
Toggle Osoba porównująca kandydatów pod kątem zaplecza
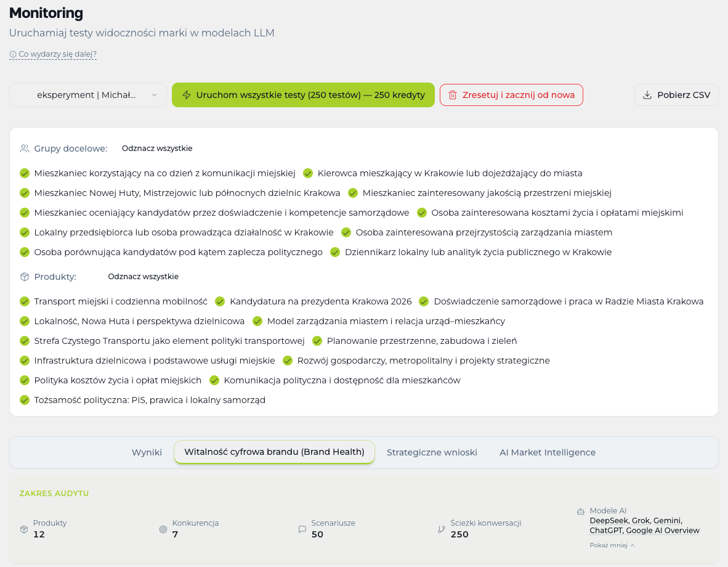(x=25, y=252)
